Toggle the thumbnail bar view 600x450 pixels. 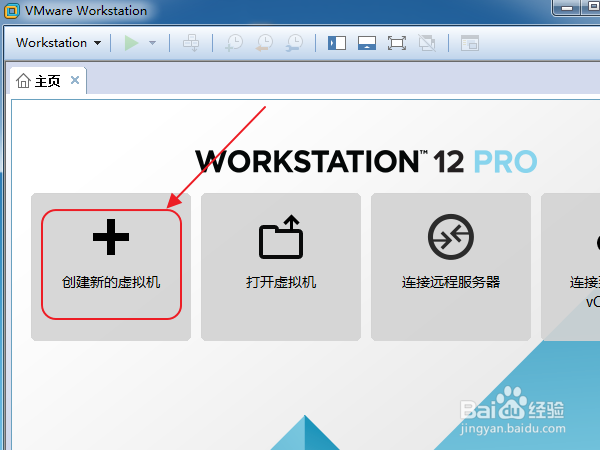tap(367, 43)
